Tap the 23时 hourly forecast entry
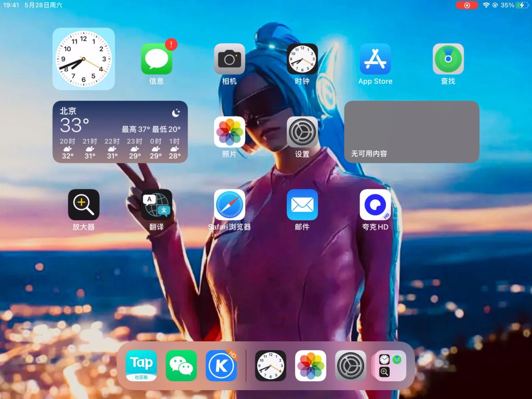 click(134, 148)
